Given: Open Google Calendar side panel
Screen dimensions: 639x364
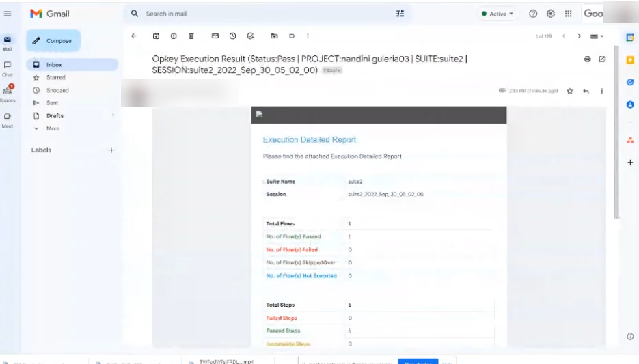Looking at the screenshot, I should [630, 38].
